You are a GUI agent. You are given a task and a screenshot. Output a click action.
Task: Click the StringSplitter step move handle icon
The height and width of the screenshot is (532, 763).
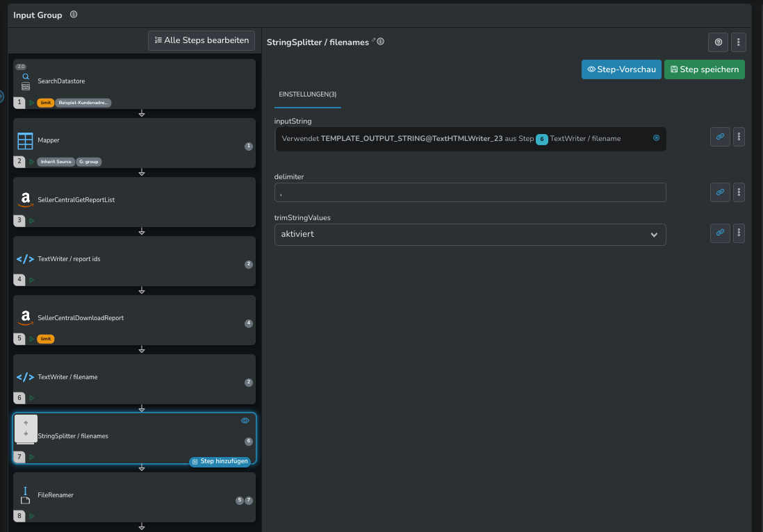pyautogui.click(x=26, y=429)
